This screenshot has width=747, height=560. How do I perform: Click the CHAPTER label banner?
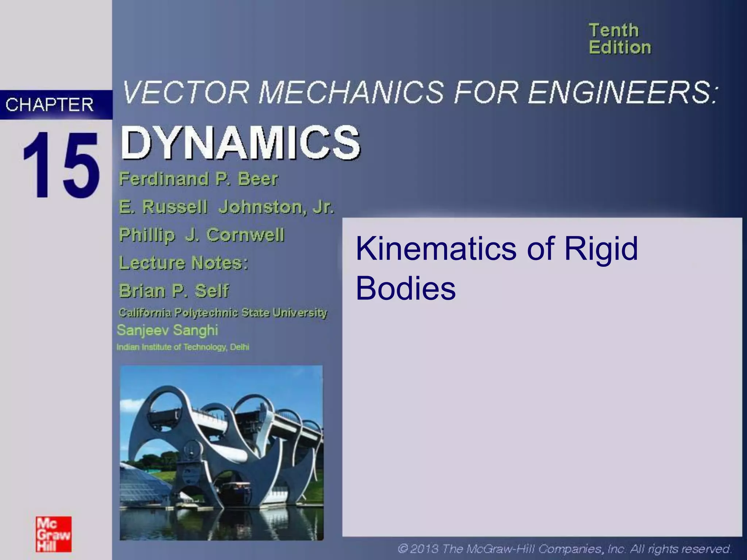click(50, 105)
